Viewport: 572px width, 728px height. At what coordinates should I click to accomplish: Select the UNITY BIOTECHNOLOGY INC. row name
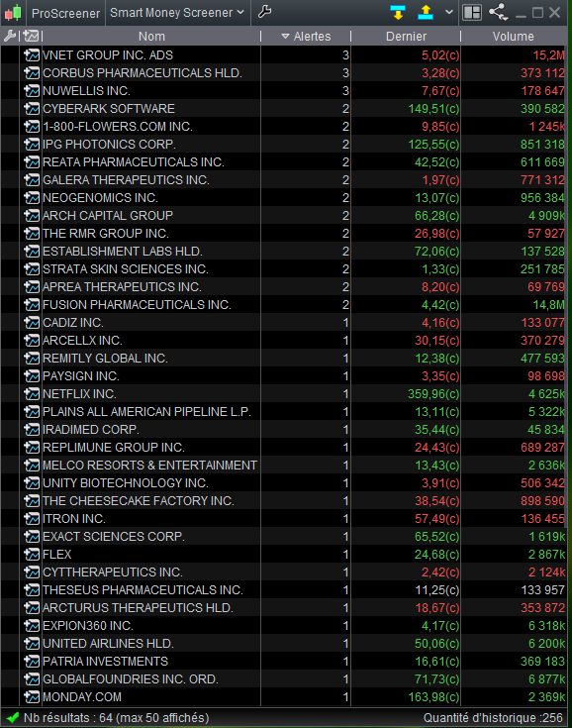click(126, 483)
